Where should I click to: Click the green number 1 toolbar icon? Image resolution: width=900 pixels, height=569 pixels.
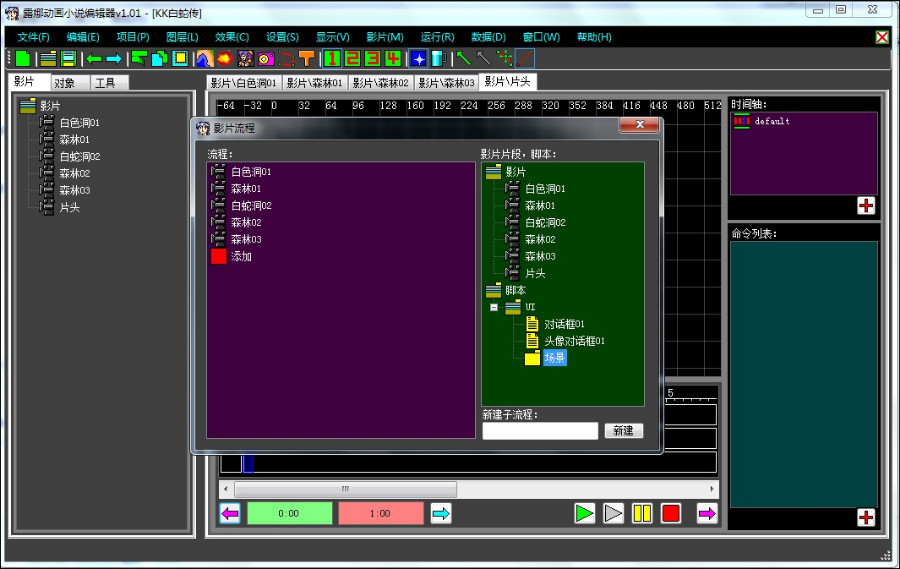pos(332,59)
